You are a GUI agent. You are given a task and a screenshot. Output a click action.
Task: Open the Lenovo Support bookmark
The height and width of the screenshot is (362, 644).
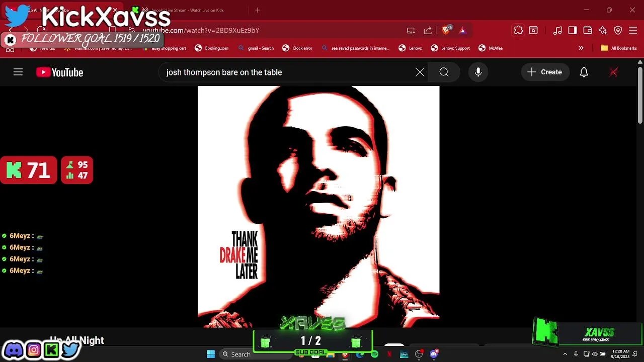point(450,48)
